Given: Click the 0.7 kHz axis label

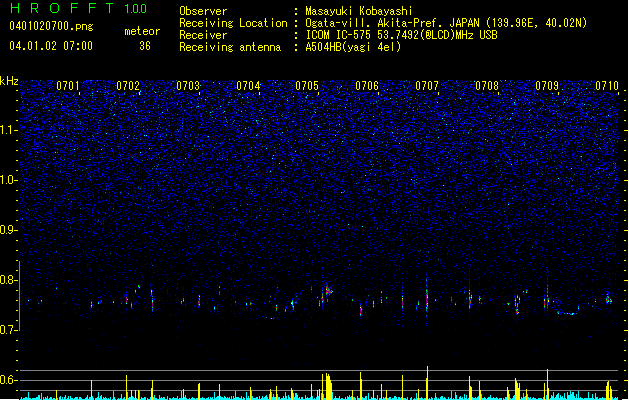Looking at the screenshot, I should click(9, 330).
